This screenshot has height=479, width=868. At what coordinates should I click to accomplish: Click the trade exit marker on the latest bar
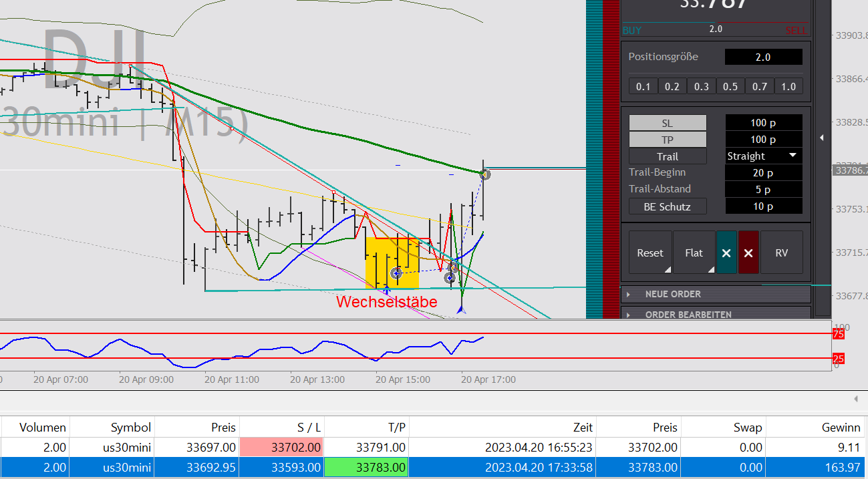(x=486, y=174)
